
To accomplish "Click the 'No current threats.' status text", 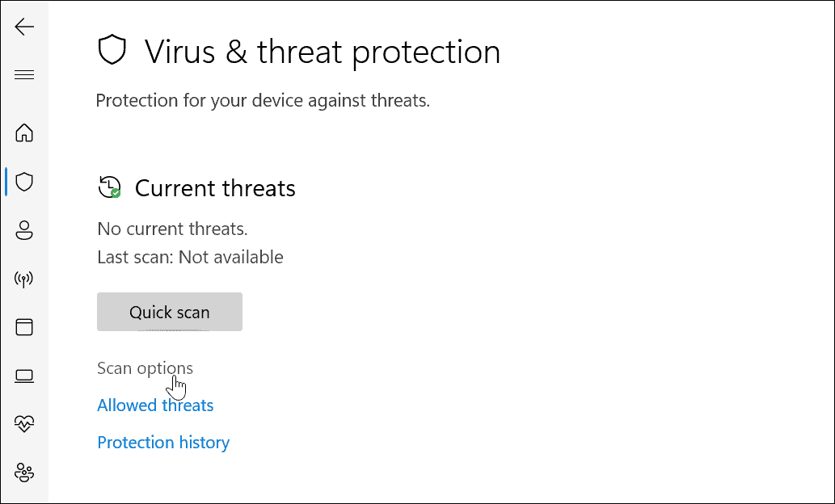I will pos(172,229).
